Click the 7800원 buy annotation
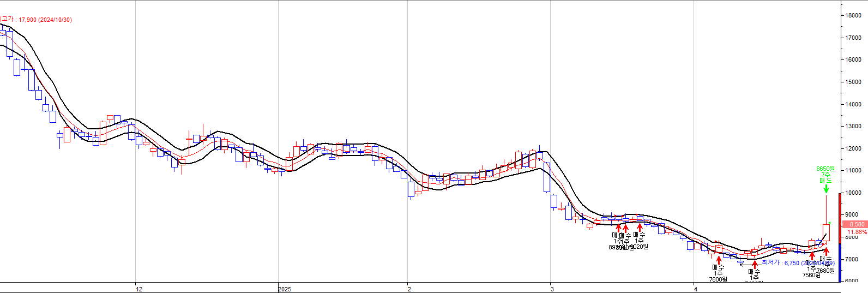868x293 pixels. pos(718,279)
